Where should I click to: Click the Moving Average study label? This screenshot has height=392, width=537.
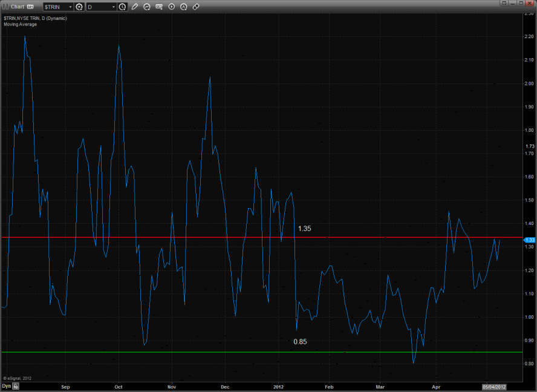(x=20, y=24)
